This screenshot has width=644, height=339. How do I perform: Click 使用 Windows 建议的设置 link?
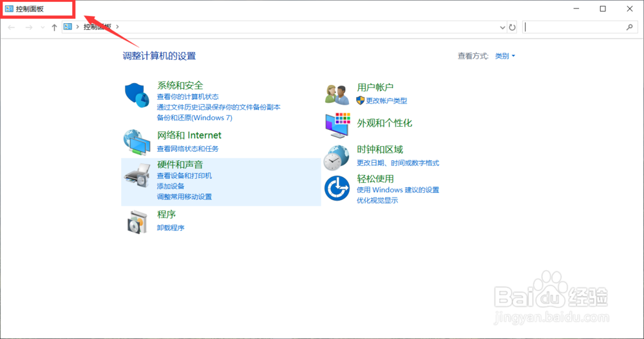coord(398,190)
